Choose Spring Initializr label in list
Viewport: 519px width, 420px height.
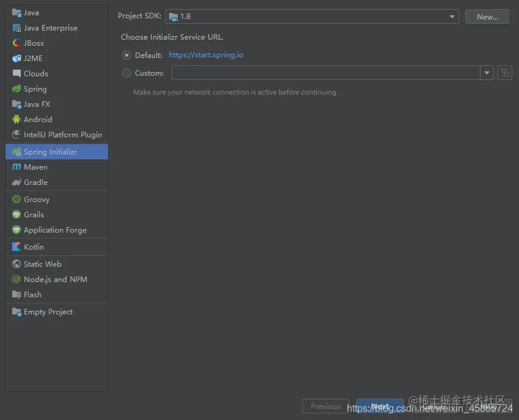(x=50, y=151)
